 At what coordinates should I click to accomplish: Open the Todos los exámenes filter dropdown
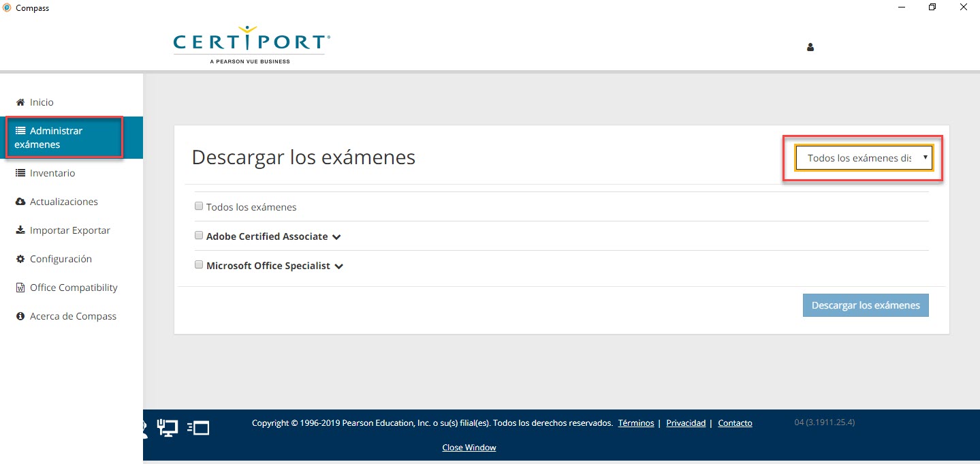[864, 158]
